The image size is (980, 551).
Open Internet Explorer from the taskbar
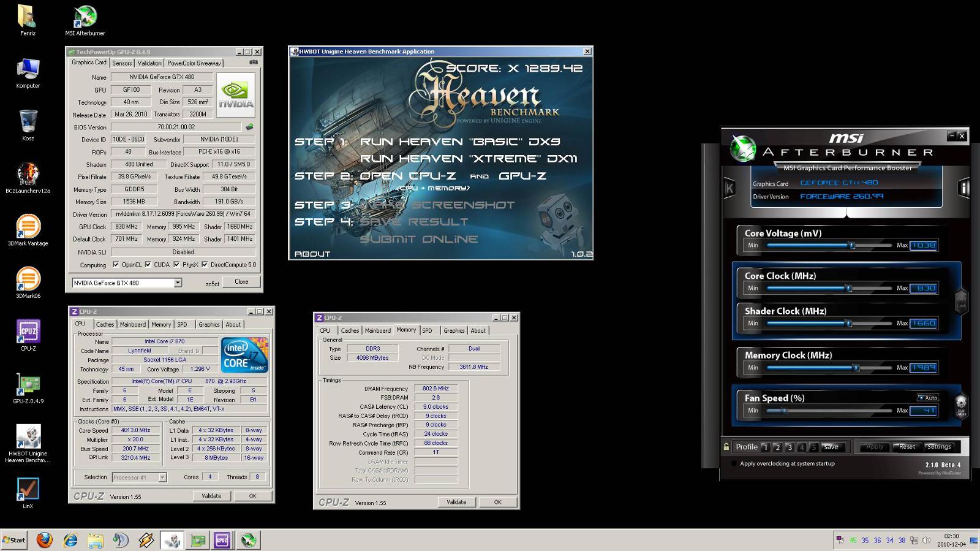click(x=70, y=540)
